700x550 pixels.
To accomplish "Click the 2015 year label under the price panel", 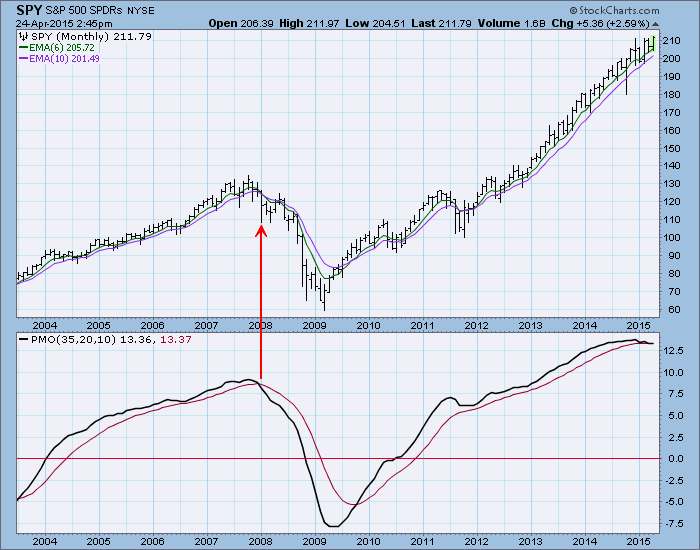I will tap(639, 325).
